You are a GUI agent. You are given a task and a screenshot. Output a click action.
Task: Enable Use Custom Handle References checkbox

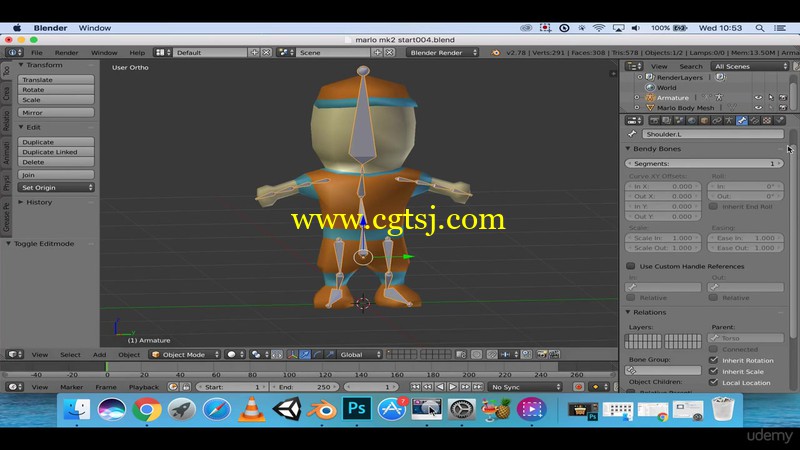[x=631, y=266]
